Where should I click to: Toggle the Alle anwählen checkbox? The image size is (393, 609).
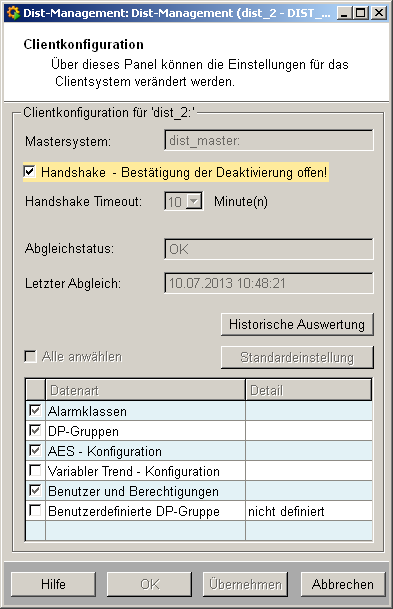[x=30, y=356]
